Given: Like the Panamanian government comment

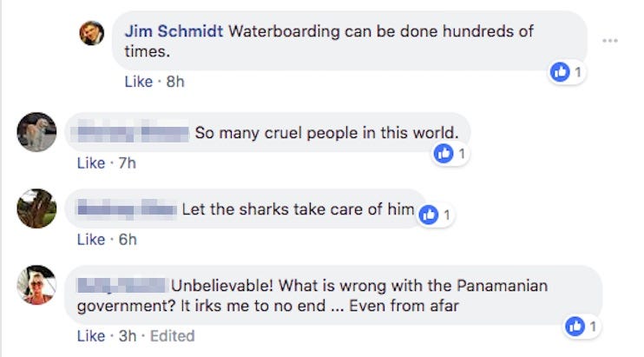Looking at the screenshot, I should point(90,335).
